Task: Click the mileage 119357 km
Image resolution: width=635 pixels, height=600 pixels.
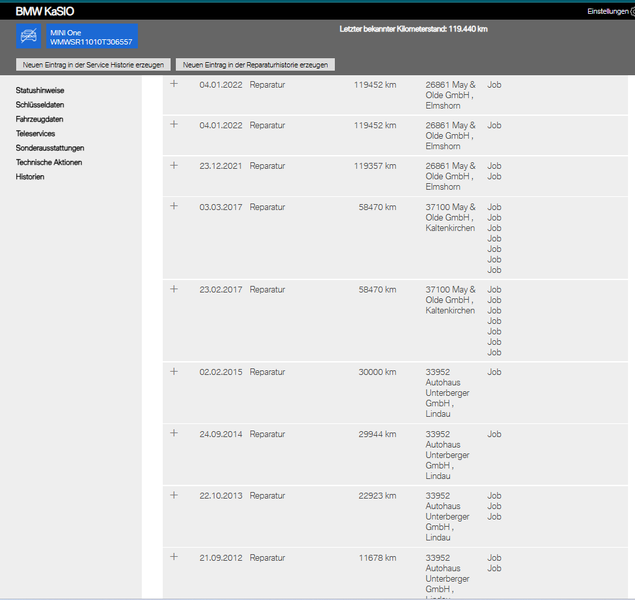Action: point(375,166)
